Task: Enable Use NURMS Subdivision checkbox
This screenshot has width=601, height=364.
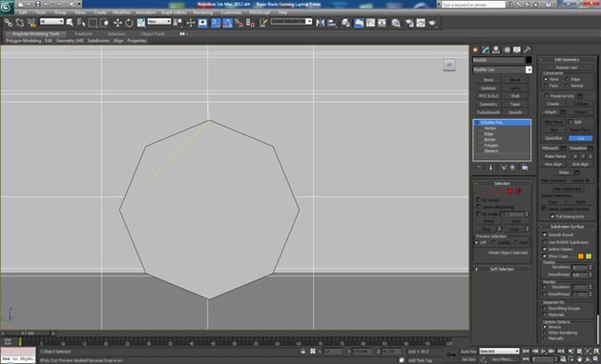Action: click(545, 242)
